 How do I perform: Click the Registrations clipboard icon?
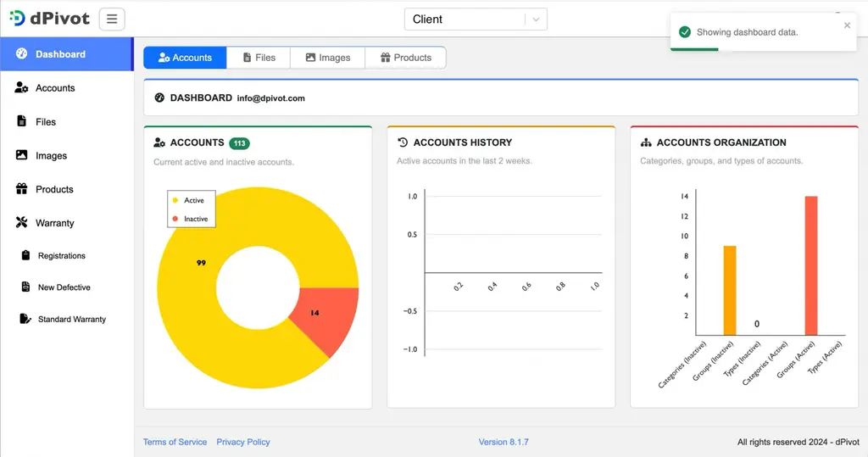(25, 255)
